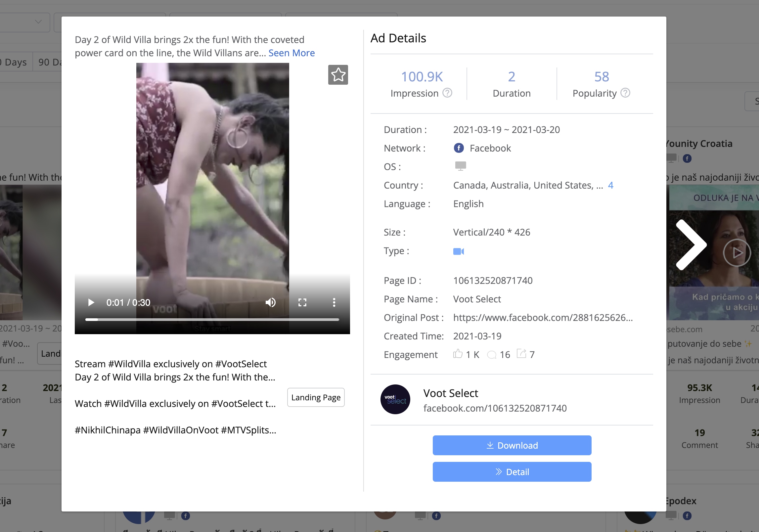The width and height of the screenshot is (759, 532).
Task: Enter fullscreen mode on the video
Action: [302, 302]
